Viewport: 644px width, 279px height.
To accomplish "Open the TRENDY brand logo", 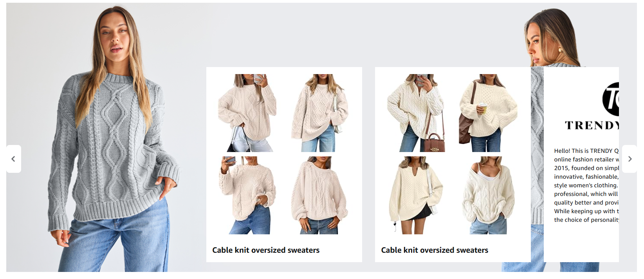I will coord(611,99).
